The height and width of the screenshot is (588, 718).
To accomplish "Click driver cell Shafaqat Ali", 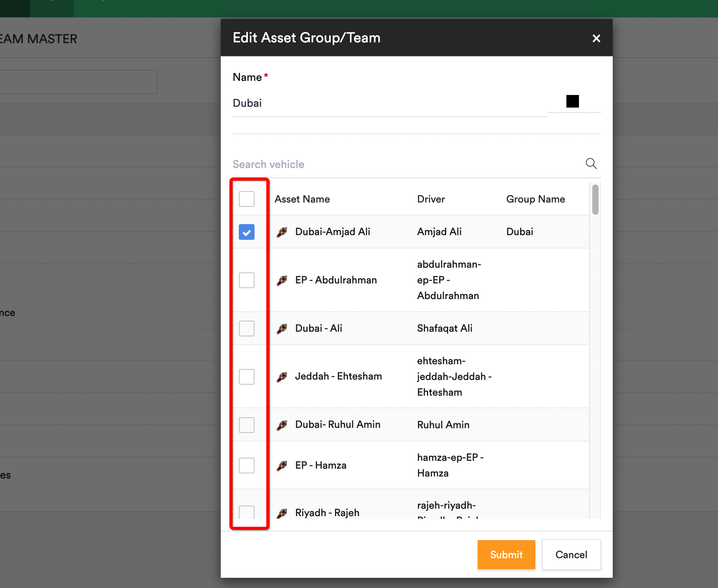I will coord(445,328).
